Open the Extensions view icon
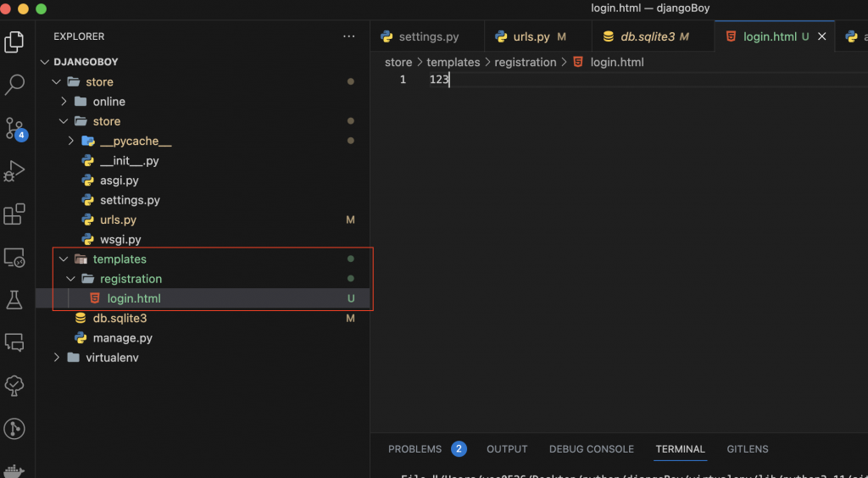Image resolution: width=868 pixels, height=478 pixels. [x=14, y=214]
